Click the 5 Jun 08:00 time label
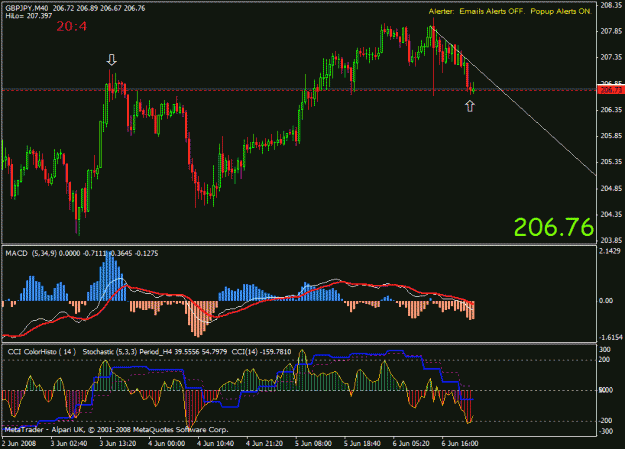The height and width of the screenshot is (449, 625). [x=313, y=443]
